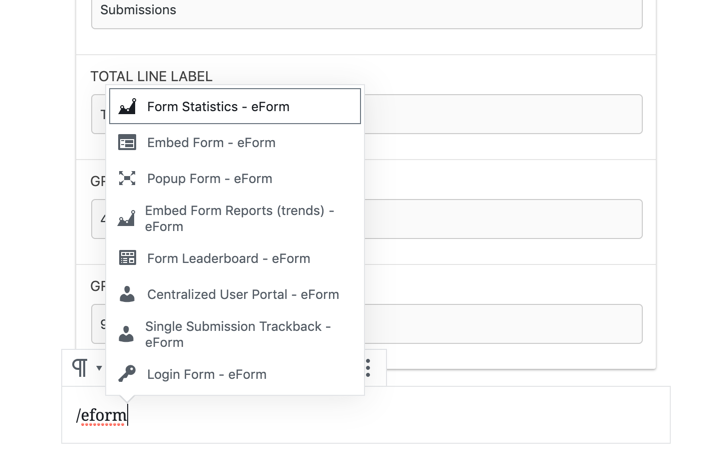Click the Submissions input field
This screenshot has height=466, width=721.
point(366,12)
